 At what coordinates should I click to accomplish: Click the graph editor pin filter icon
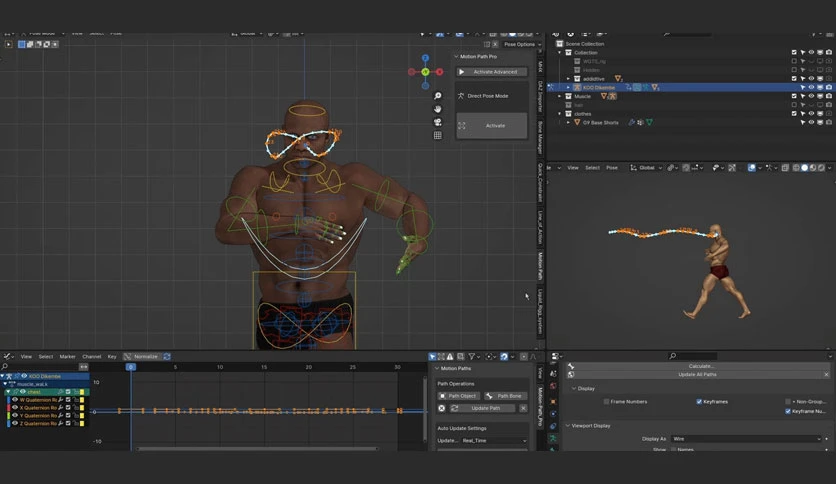[472, 357]
